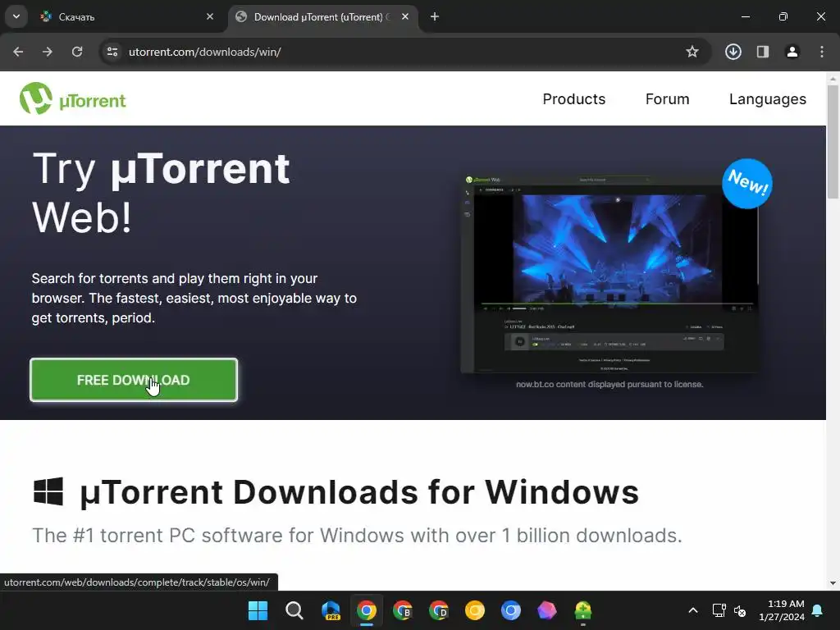The image size is (840, 630).
Task: Open the pink gem taskbar icon
Action: coord(547,610)
